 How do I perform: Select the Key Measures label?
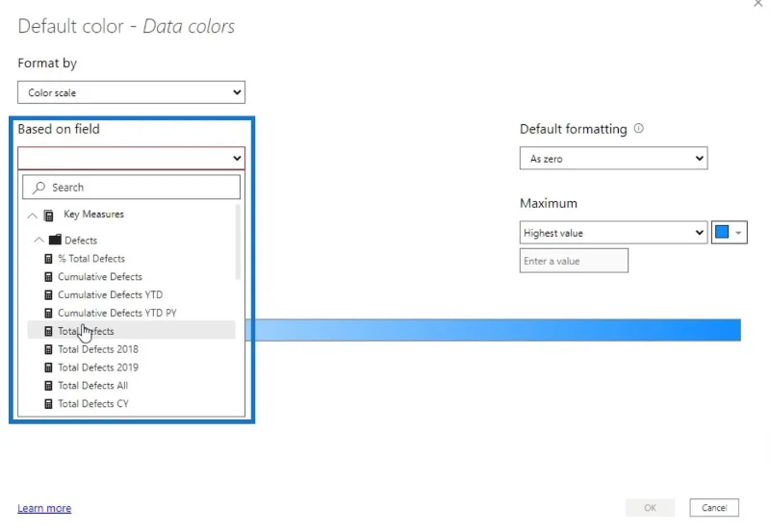coord(93,214)
